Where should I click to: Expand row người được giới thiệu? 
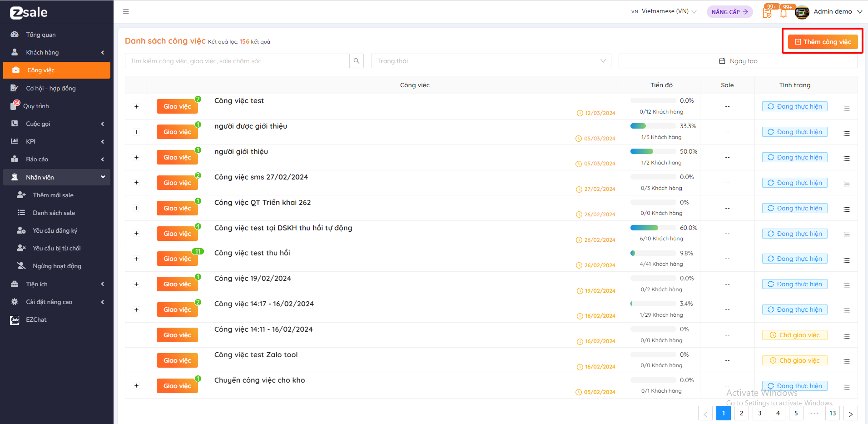(x=136, y=132)
